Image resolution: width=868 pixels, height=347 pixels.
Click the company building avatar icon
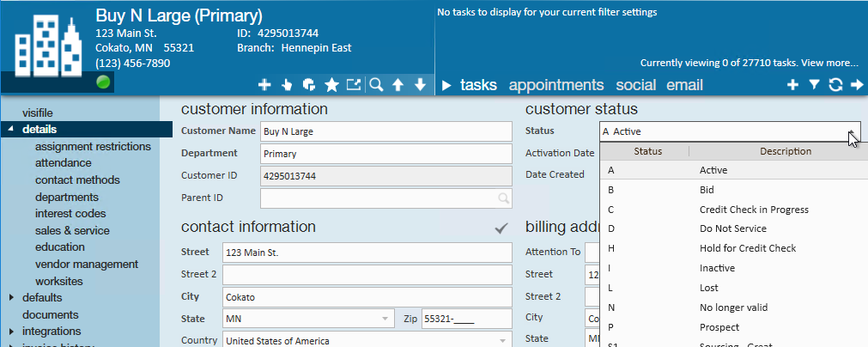click(47, 46)
